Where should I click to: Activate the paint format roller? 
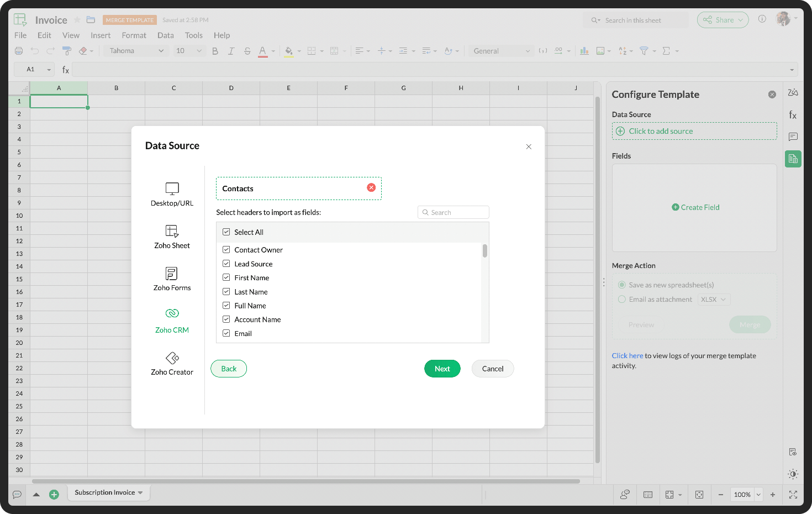tap(67, 51)
